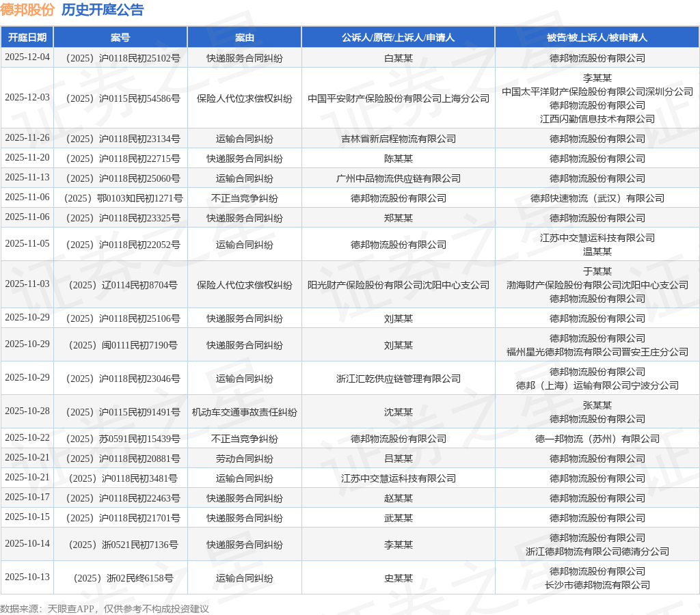
Task: Click date cell 2025-12-04
Action: tap(27, 57)
